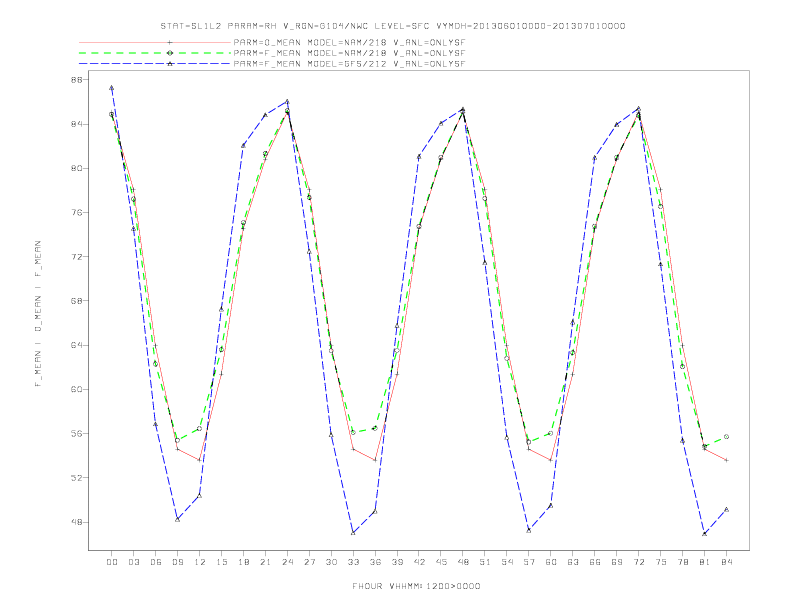Click the x-axis tick label 15
792x612 pixels.
pyautogui.click(x=221, y=562)
